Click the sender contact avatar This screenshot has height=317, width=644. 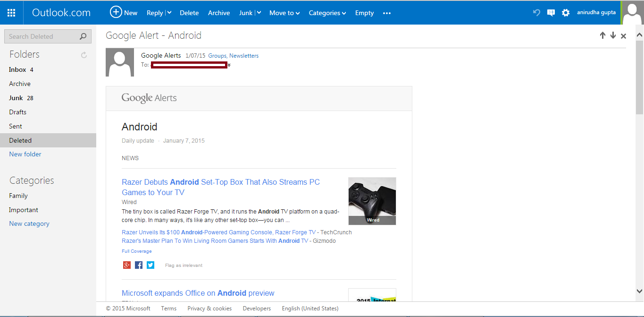tap(120, 62)
